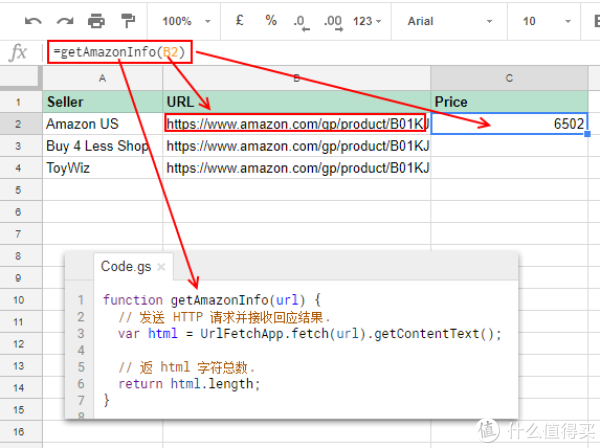
Task: Open the Amazon URL in row 2
Action: (297, 124)
